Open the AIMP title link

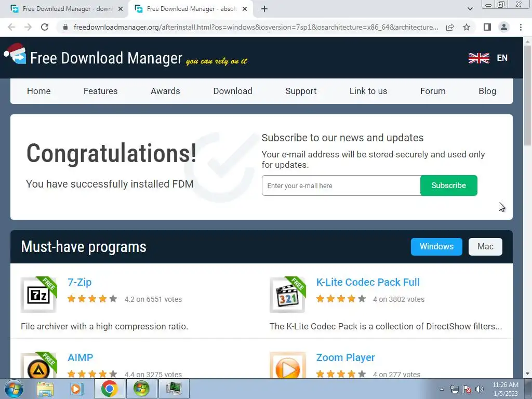point(80,357)
